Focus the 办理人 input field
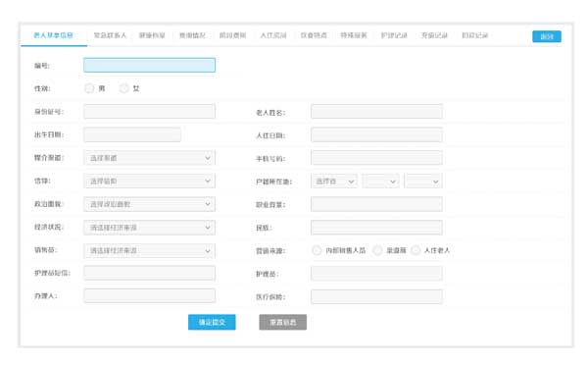This screenshot has width=588, height=365. point(150,296)
